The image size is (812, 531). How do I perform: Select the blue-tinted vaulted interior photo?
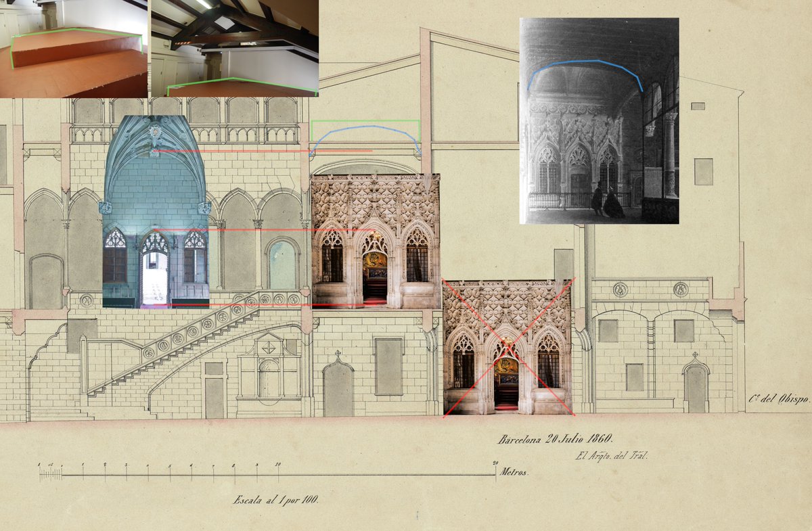pos(155,212)
